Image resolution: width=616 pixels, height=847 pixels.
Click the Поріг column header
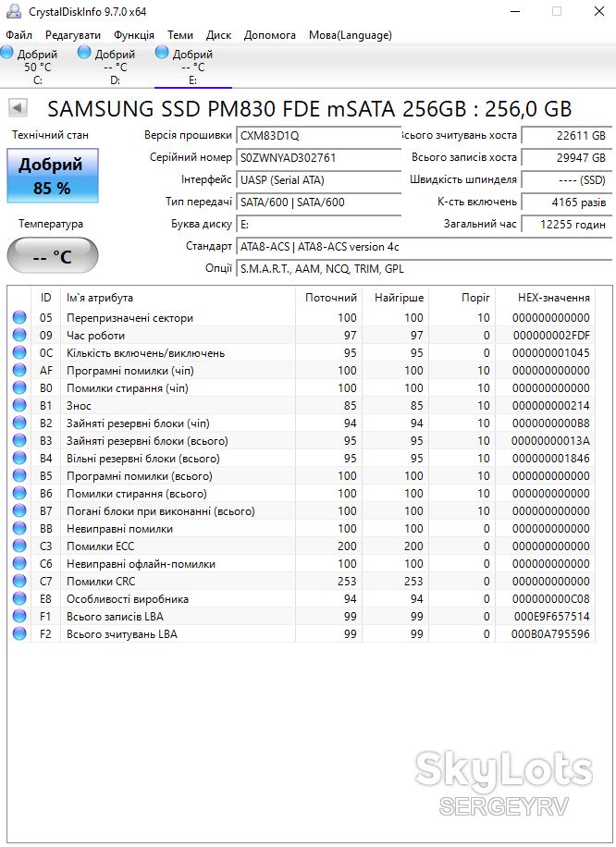point(462,297)
